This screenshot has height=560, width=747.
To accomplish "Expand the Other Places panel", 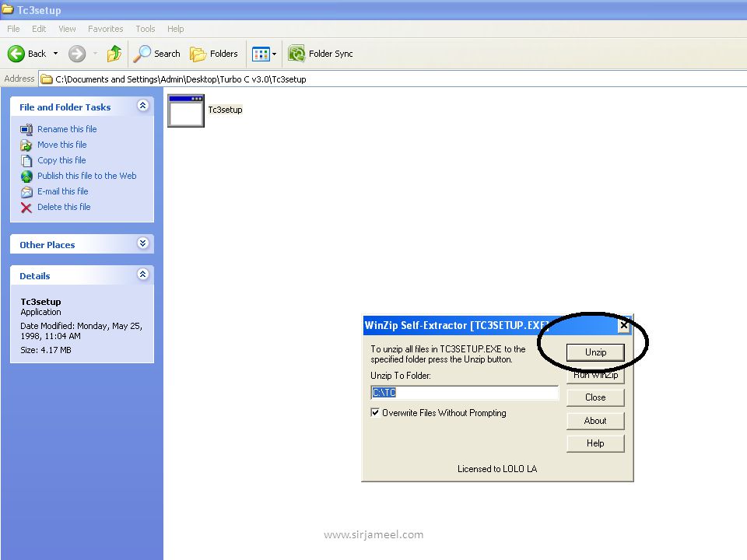I will (x=142, y=243).
